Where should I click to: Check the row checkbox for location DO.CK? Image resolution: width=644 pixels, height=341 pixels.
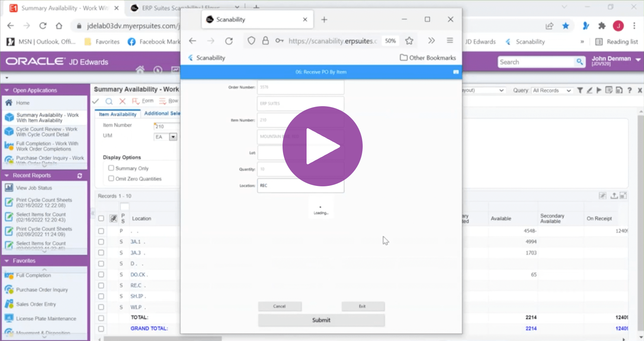pyautogui.click(x=101, y=274)
